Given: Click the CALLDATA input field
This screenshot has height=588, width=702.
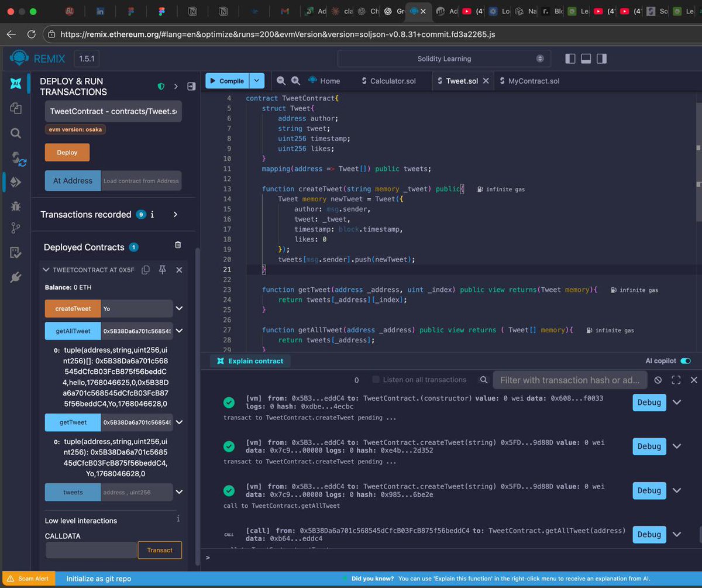Looking at the screenshot, I should 91,550.
